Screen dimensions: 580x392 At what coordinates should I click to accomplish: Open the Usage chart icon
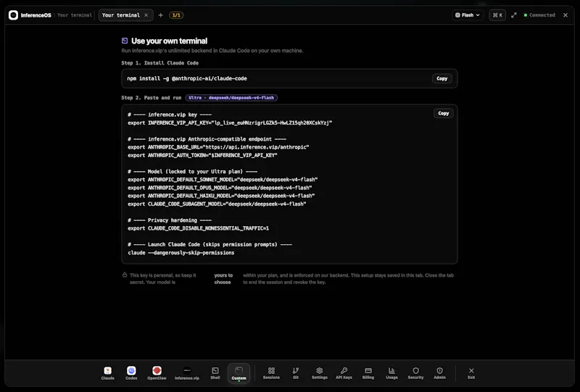click(391, 372)
